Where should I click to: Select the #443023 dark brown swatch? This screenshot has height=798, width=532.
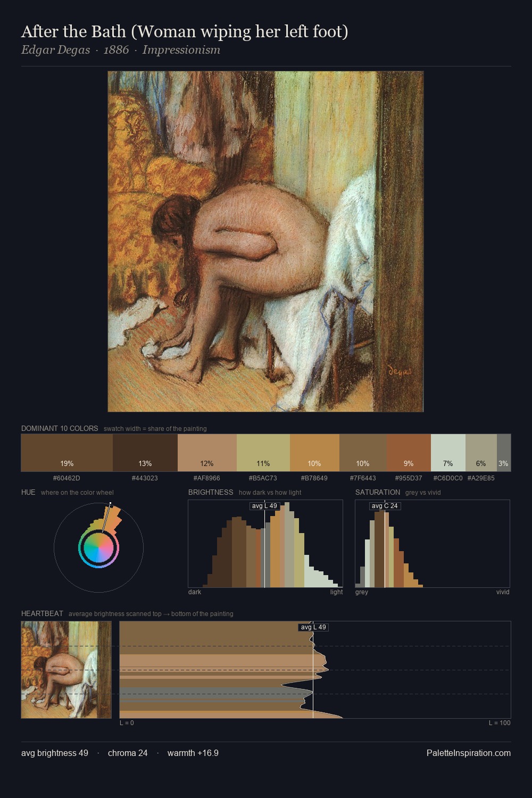point(145,453)
